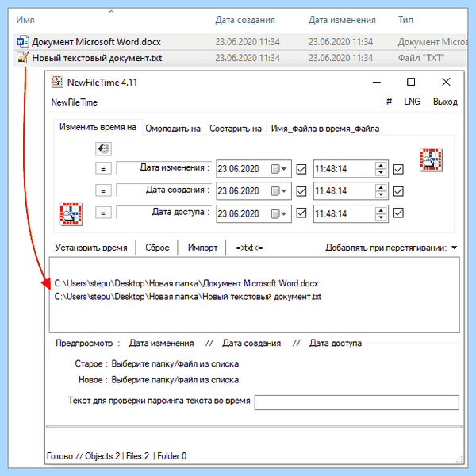This screenshot has height=476, width=476.
Task: Click the =>txt<= export button
Action: tap(249, 248)
